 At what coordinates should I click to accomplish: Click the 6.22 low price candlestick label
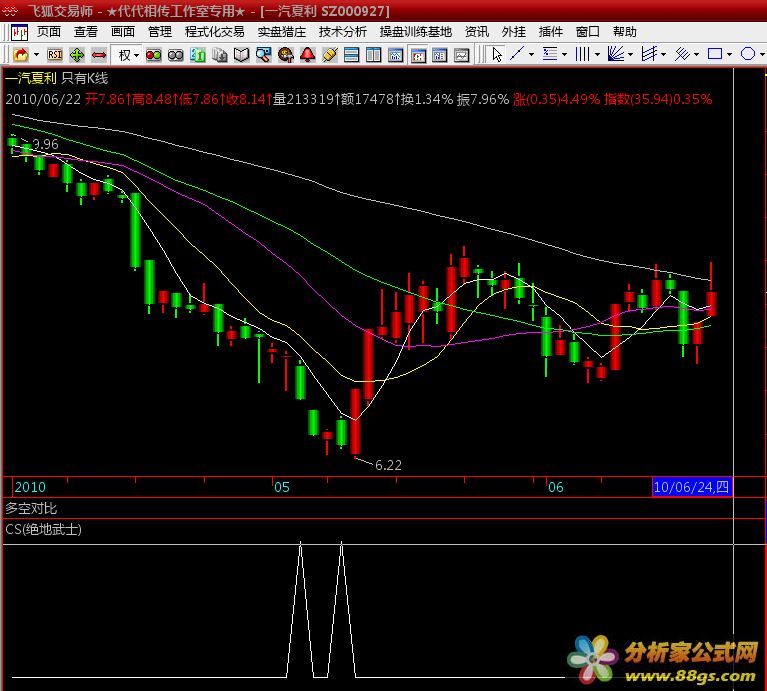(x=387, y=465)
